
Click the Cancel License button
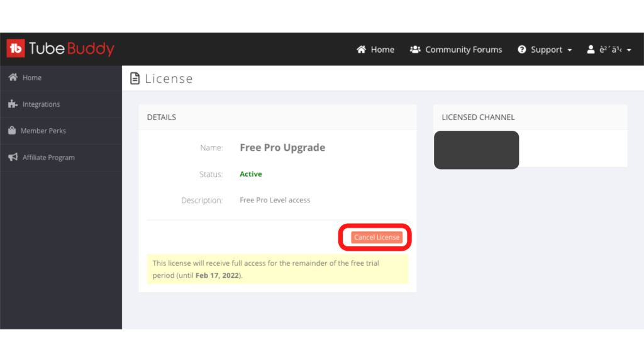tap(377, 237)
